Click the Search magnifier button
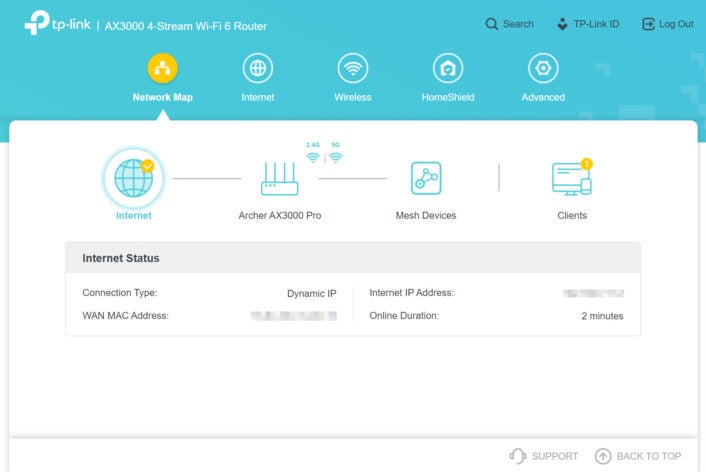Screen dimensions: 706x472 (x=509, y=24)
